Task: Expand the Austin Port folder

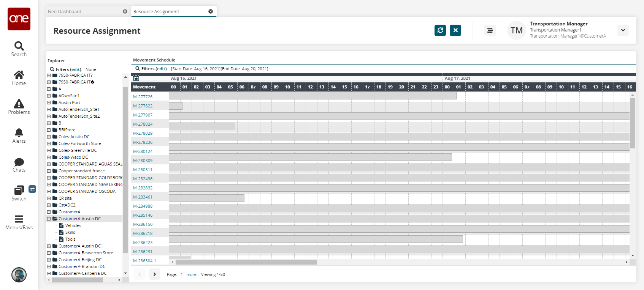Action: (49, 102)
